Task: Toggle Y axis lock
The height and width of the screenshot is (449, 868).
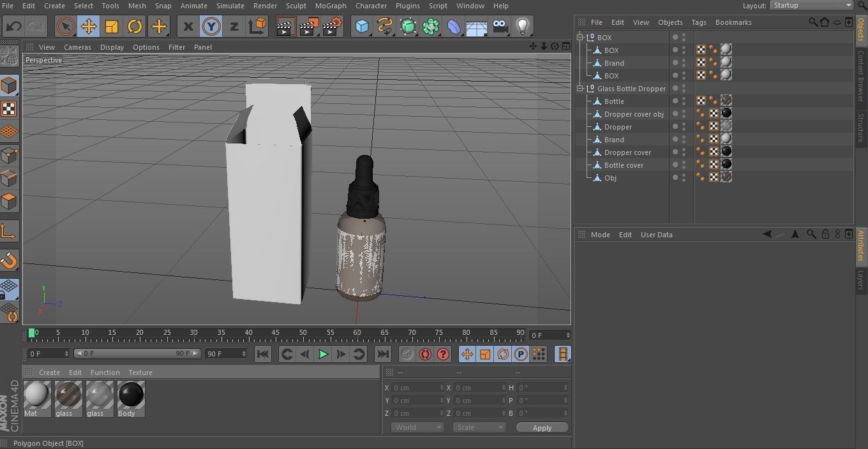Action: click(211, 27)
